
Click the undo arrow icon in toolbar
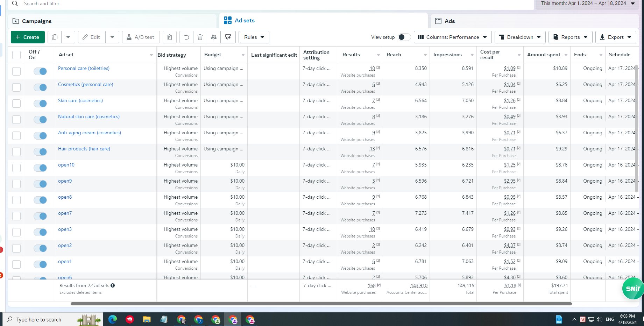click(186, 37)
